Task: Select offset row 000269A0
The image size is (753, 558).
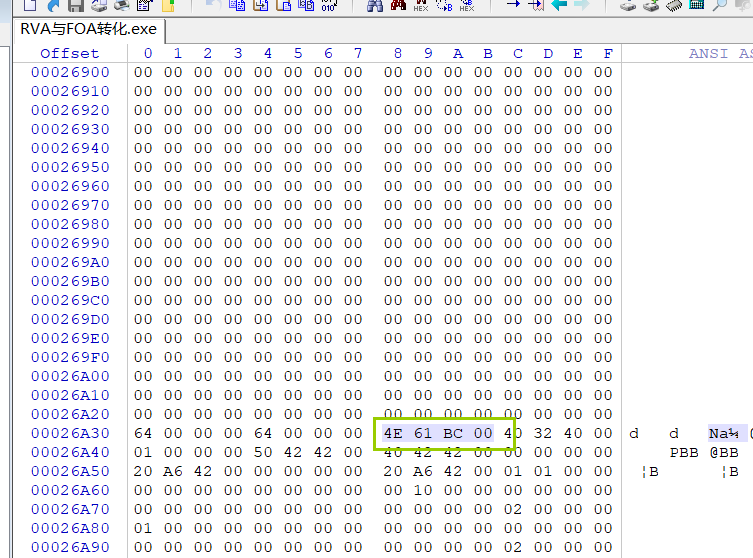Action: click(x=71, y=262)
